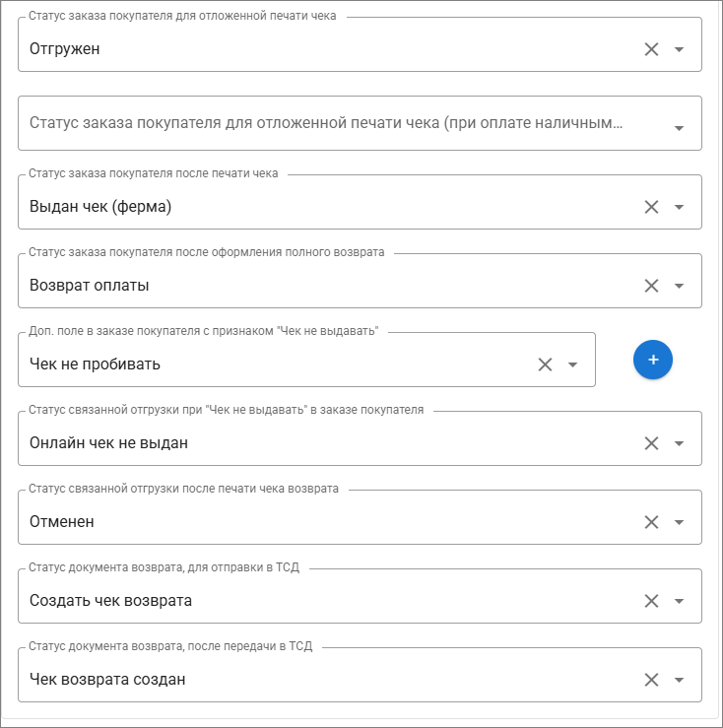Expand the 'Отменен' dropdown arrow

[679, 522]
